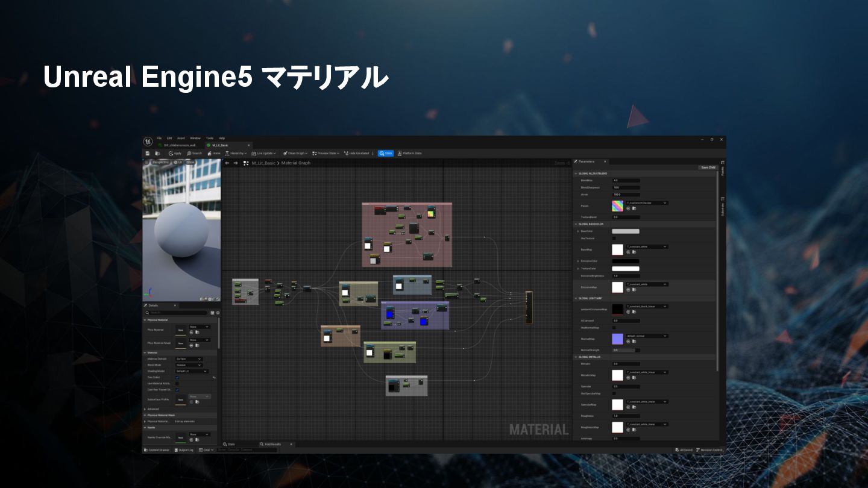Open the Window menu
868x488 pixels.
(195, 138)
